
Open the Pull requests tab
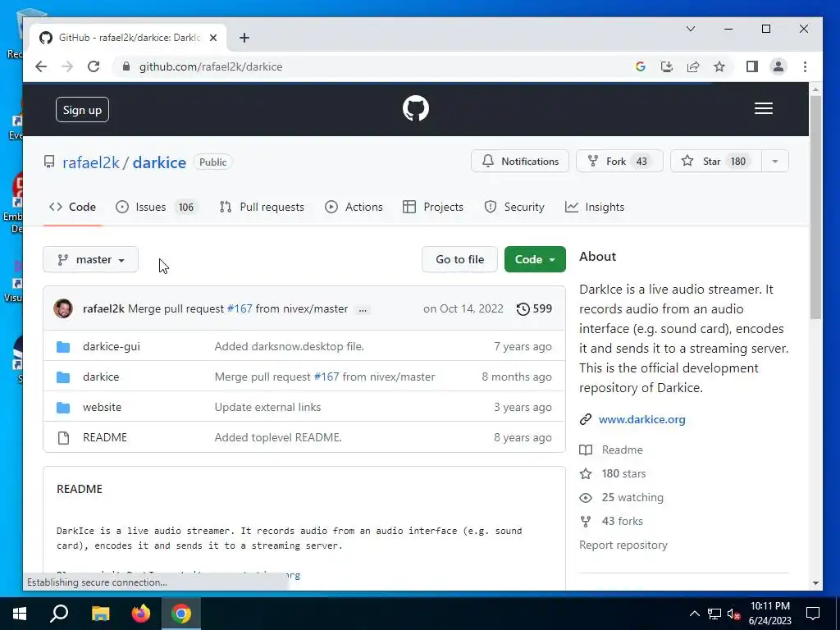(262, 207)
